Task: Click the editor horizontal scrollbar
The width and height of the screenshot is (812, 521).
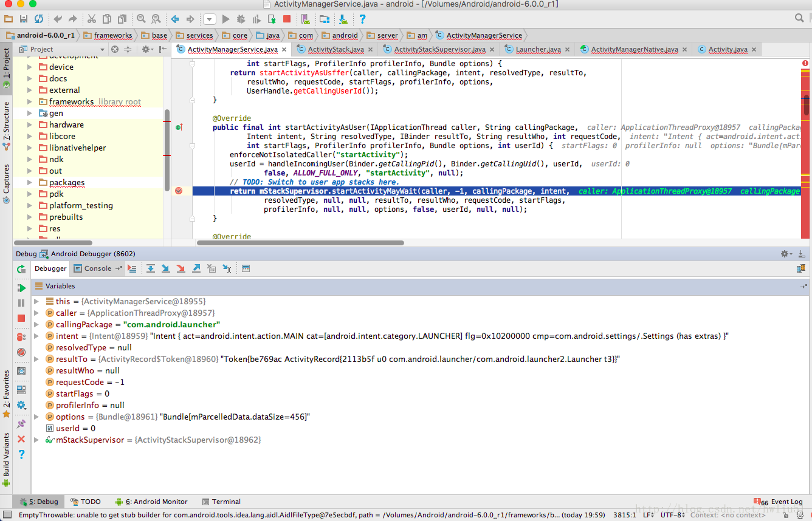Action: tap(300, 243)
